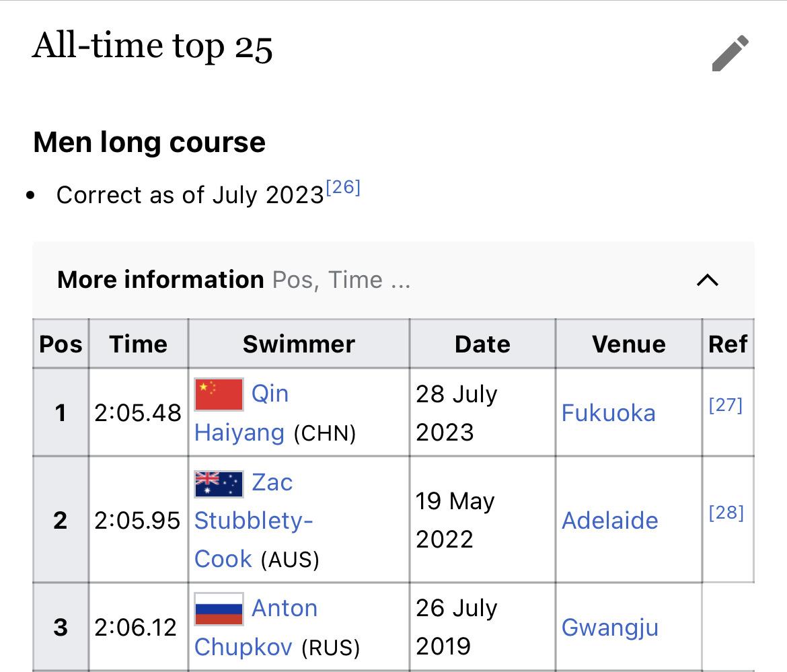Open the Fukuoka venue link
Viewport: 787px width, 672px height.
click(x=608, y=413)
